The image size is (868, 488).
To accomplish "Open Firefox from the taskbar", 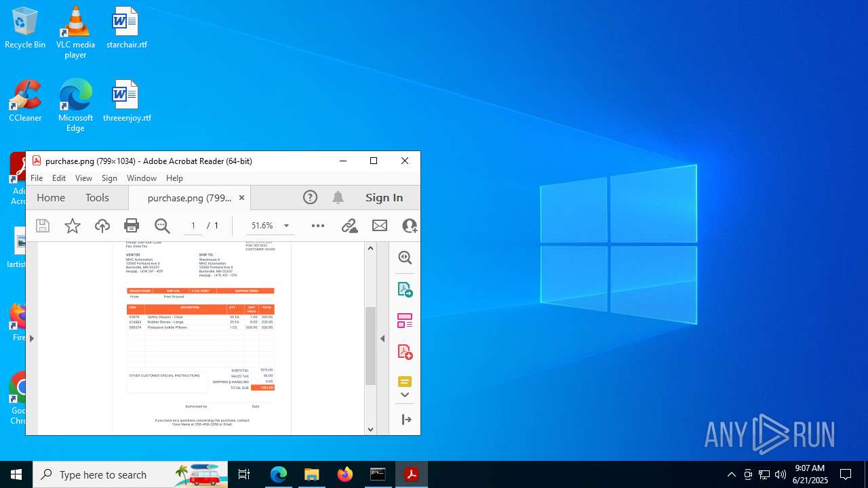I will [x=345, y=474].
